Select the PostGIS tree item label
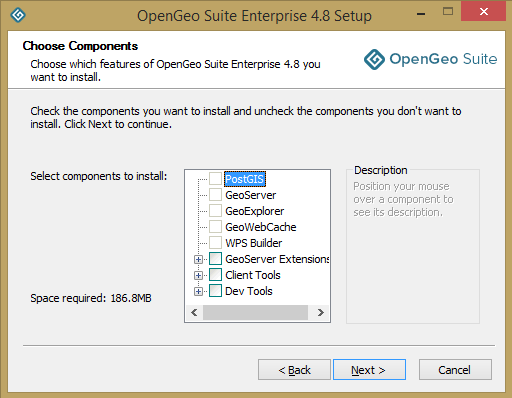The image size is (512, 398). pos(245,179)
